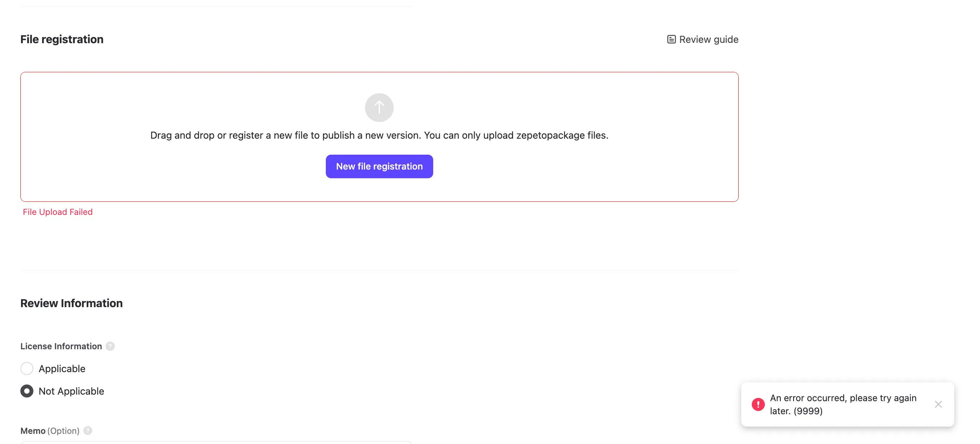This screenshot has height=444, width=980.
Task: Click New file registration button
Action: pyautogui.click(x=379, y=166)
